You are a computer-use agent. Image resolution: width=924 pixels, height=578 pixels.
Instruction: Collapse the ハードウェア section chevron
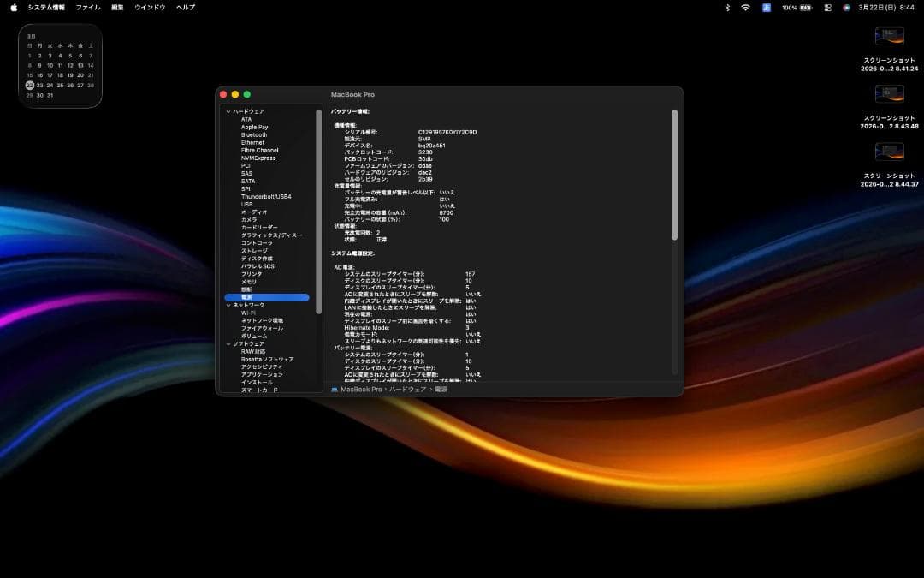tap(228, 111)
